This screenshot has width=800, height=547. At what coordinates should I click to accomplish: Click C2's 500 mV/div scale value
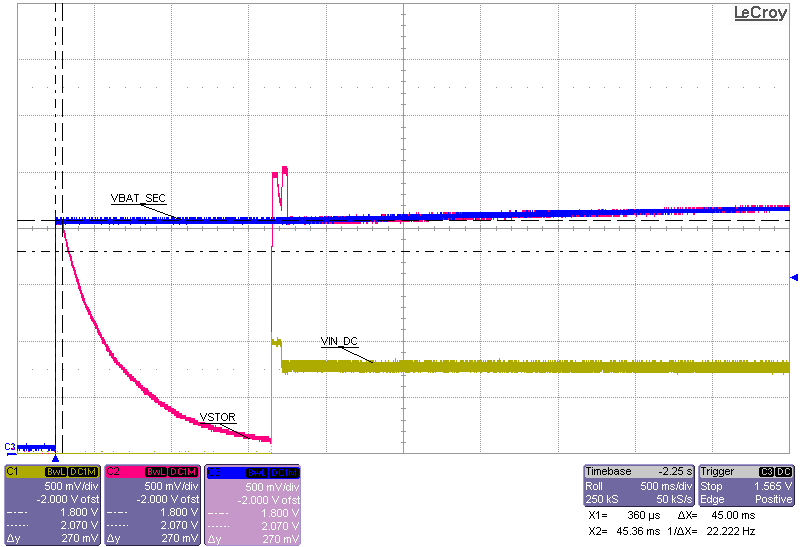coord(171,486)
